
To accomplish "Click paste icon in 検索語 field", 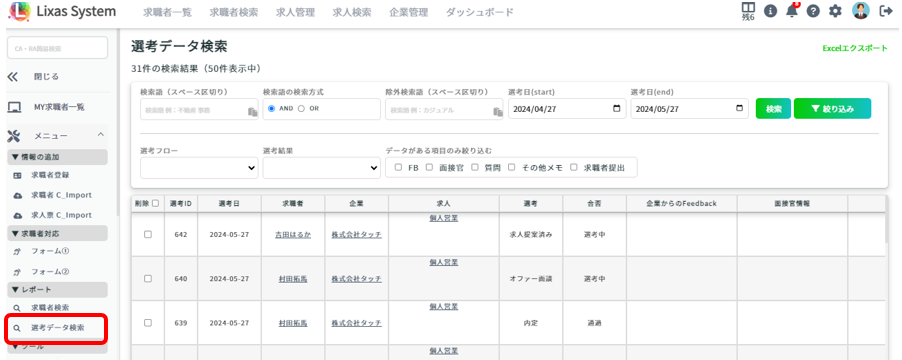I will pos(252,112).
